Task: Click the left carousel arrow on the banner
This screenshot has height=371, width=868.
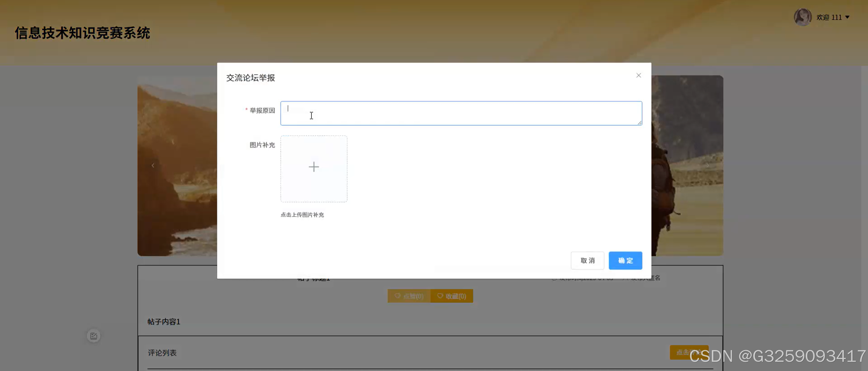Action: point(153,165)
